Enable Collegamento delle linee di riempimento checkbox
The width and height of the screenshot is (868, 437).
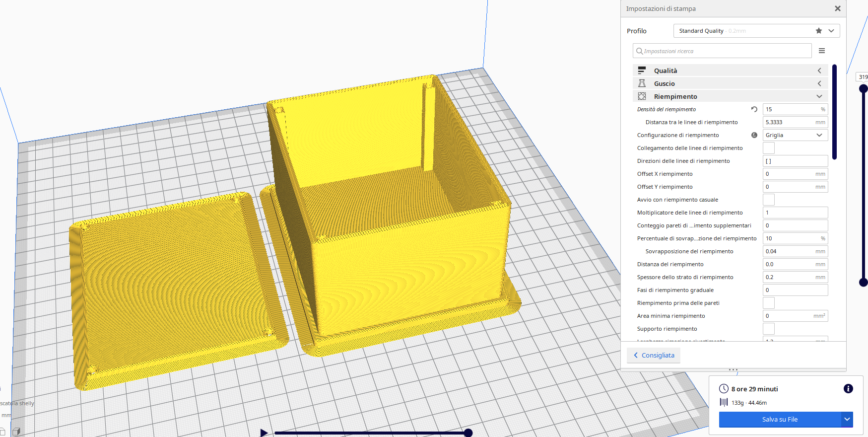[768, 148]
